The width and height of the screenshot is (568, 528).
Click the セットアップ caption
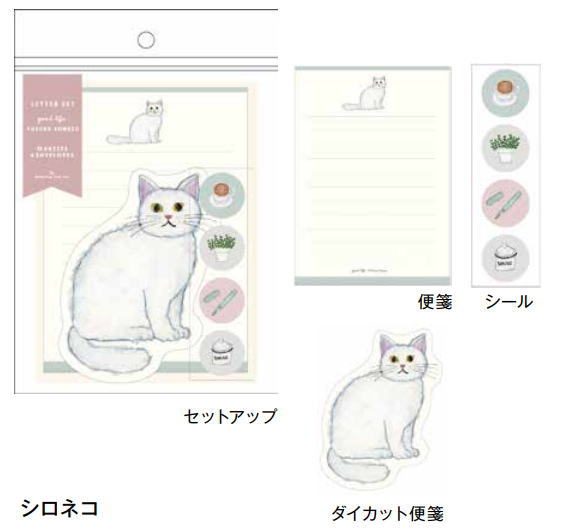point(230,416)
